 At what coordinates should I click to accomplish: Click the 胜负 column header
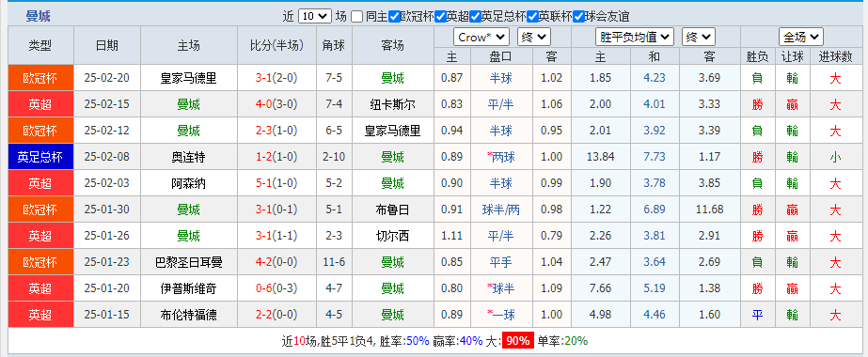click(x=757, y=55)
